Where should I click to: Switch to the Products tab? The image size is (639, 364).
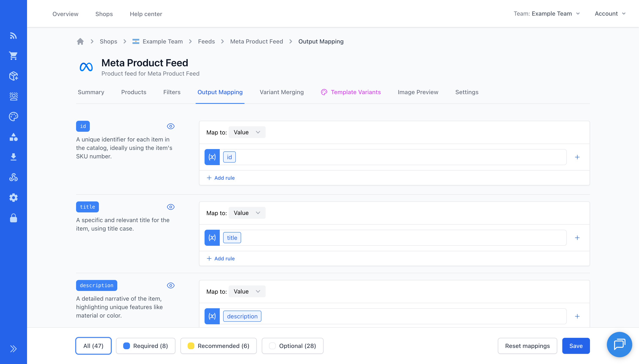(x=134, y=92)
